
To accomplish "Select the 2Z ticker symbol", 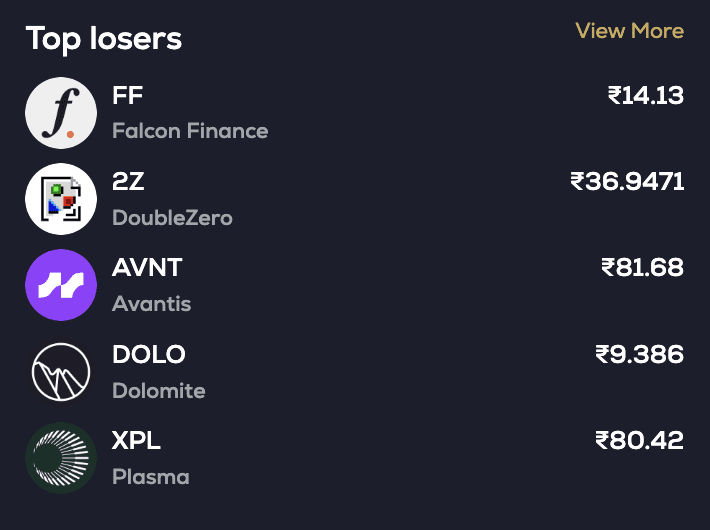I will (129, 182).
